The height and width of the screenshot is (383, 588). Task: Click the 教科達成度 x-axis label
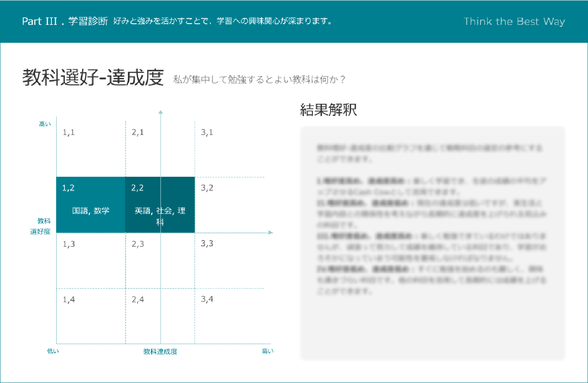(x=160, y=352)
